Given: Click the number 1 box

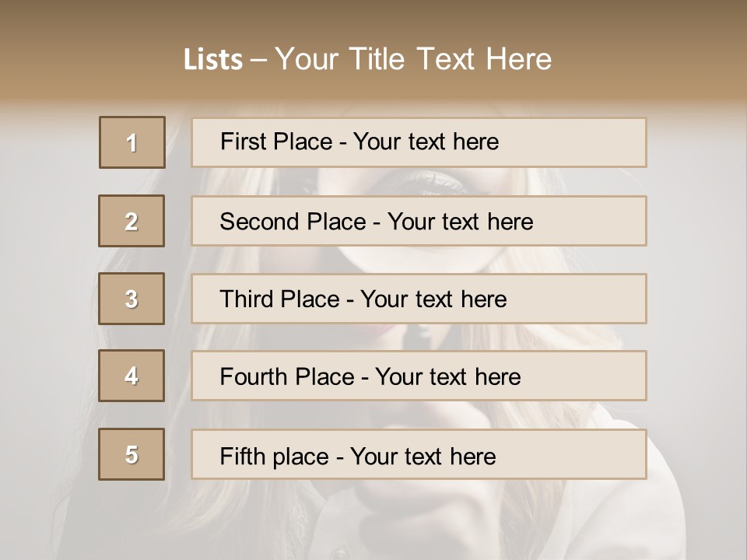Looking at the screenshot, I should point(132,142).
